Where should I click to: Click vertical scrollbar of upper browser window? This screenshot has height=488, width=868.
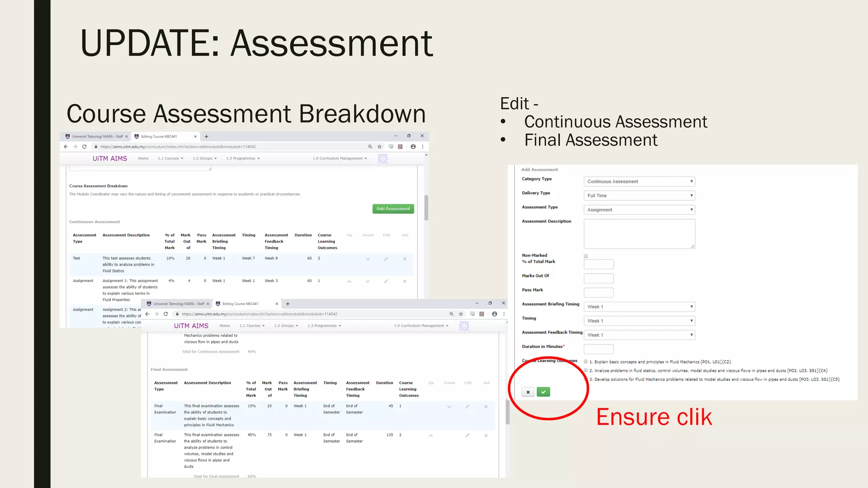426,208
